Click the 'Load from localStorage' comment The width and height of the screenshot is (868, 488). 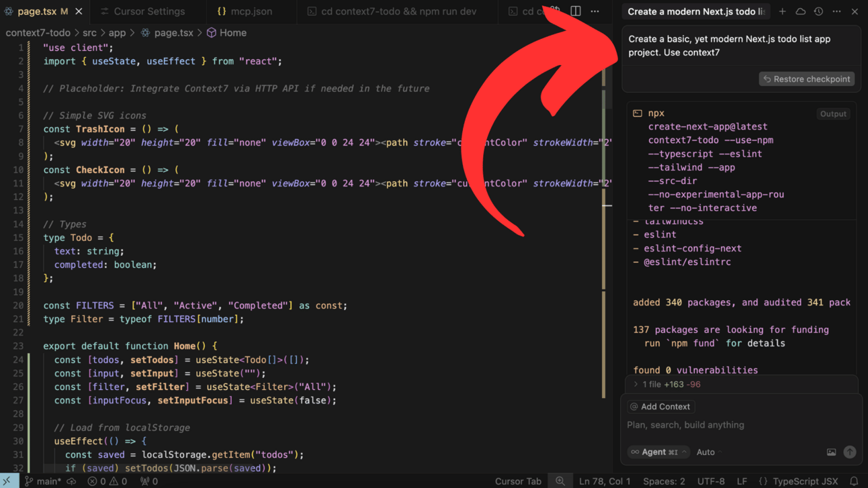pos(122,428)
